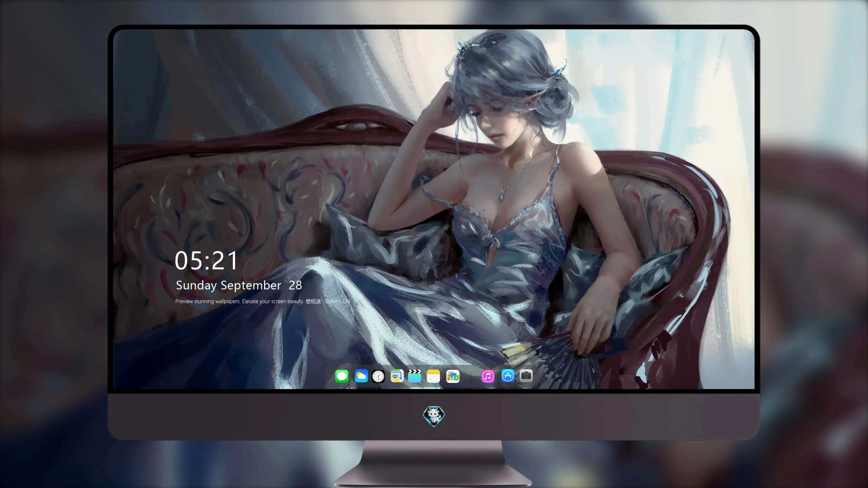The image size is (868, 488).
Task: Open the colorful photo collage app icon
Action: pos(453,376)
